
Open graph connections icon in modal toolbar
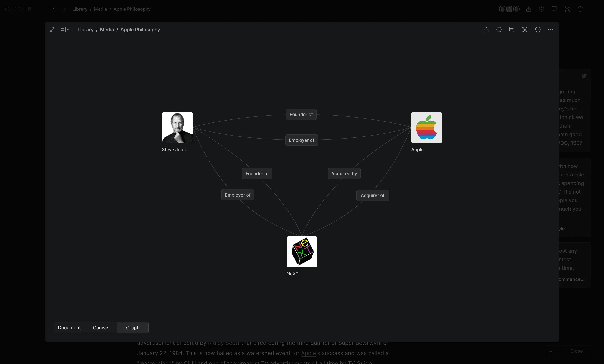coord(525,30)
